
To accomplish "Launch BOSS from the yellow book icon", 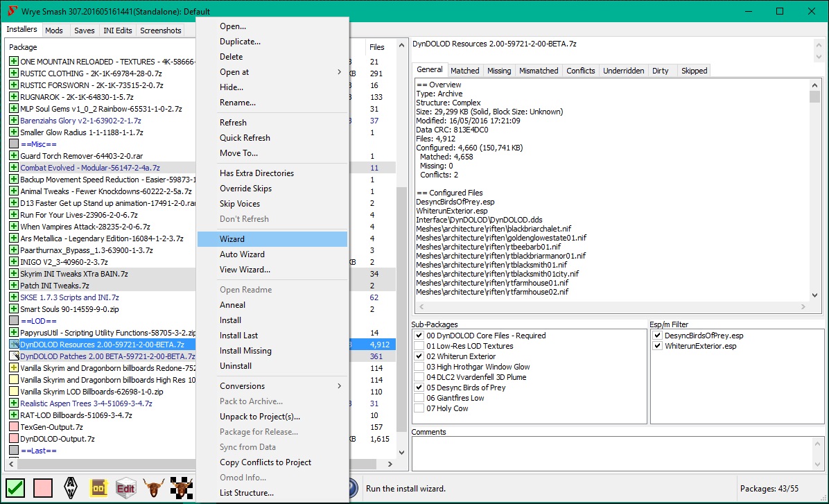I will [x=98, y=487].
